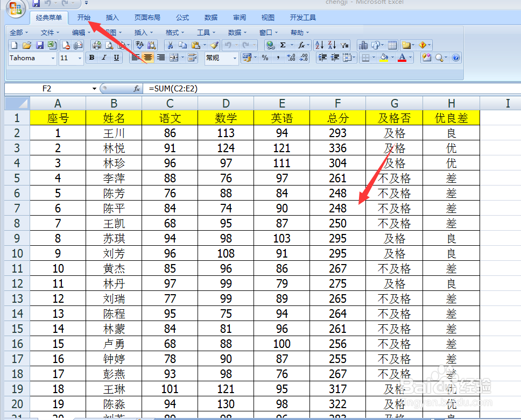The height and width of the screenshot is (420, 521).
Task: Open the 帮助 classic menu
Action: coord(300,33)
